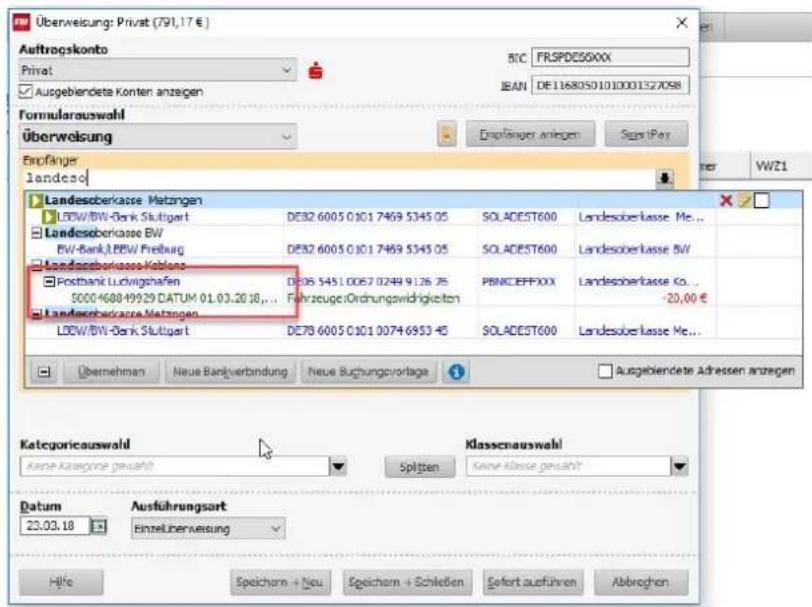Click the application logo in title bar
The height and width of the screenshot is (607, 812).
21,23
